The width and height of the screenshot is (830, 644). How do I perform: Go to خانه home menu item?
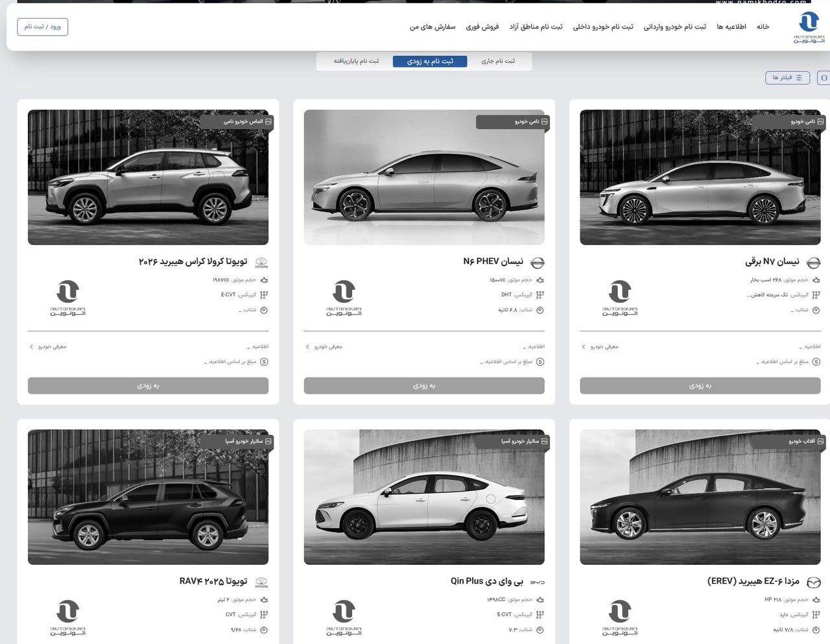tap(763, 27)
